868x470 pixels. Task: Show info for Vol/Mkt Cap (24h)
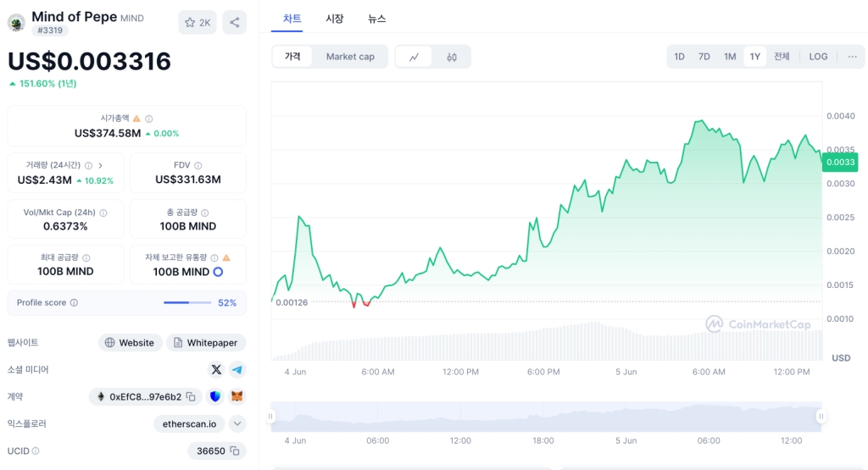pyautogui.click(x=103, y=213)
